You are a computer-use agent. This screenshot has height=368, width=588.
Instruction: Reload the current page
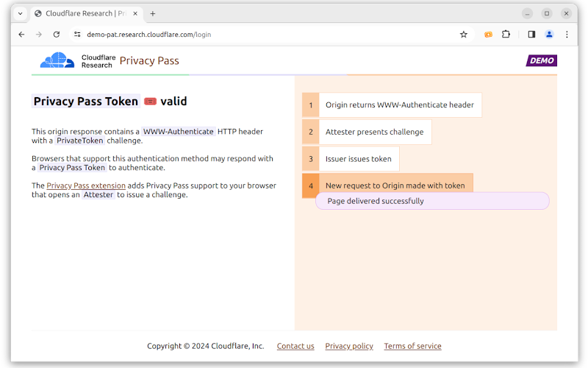click(x=57, y=35)
